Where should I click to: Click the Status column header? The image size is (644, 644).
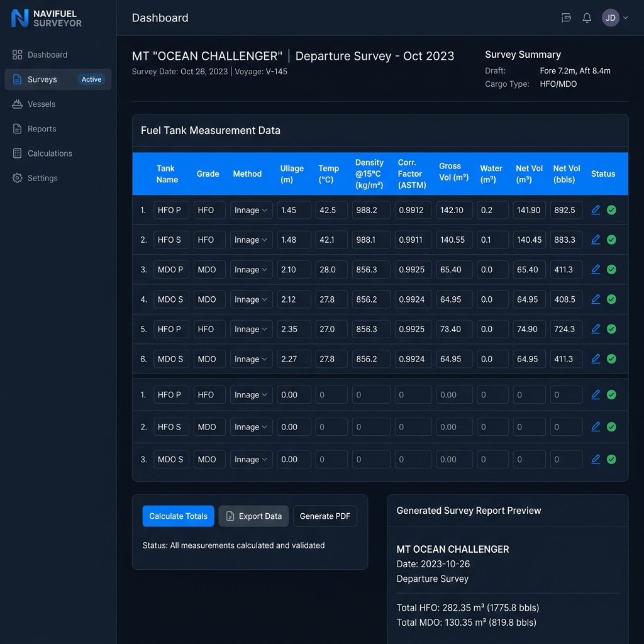click(x=603, y=174)
